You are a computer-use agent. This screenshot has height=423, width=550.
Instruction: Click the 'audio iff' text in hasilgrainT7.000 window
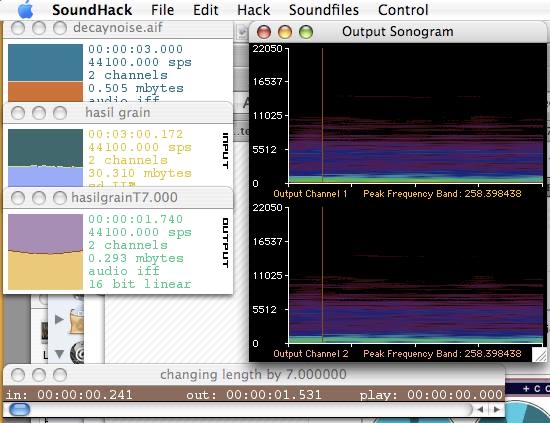point(124,271)
